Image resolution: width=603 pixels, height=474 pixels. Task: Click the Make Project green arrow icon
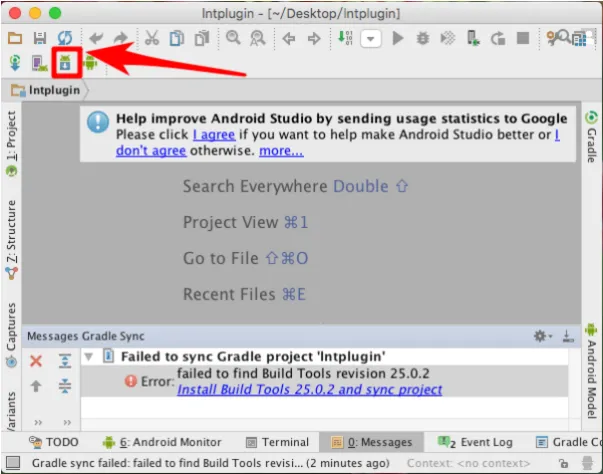345,38
